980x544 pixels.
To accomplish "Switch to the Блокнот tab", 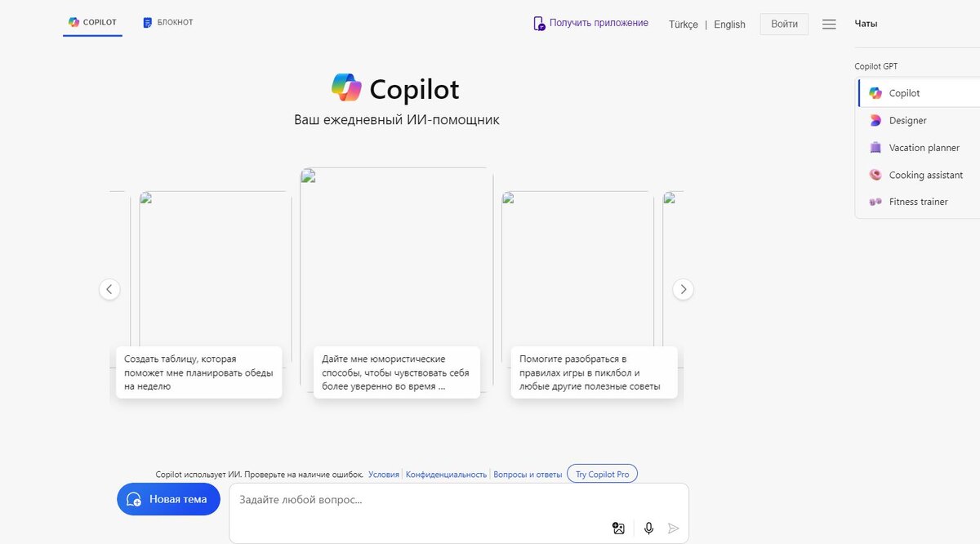I will [x=168, y=23].
